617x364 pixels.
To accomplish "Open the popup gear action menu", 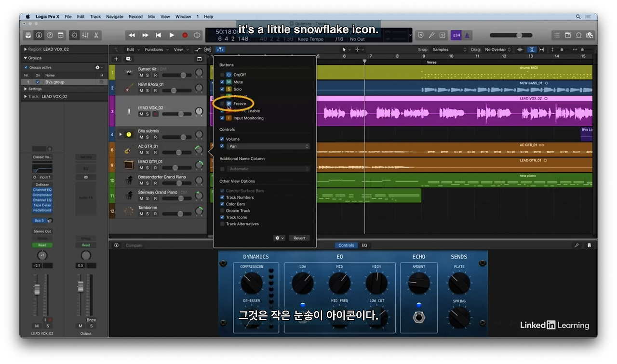I will click(279, 238).
